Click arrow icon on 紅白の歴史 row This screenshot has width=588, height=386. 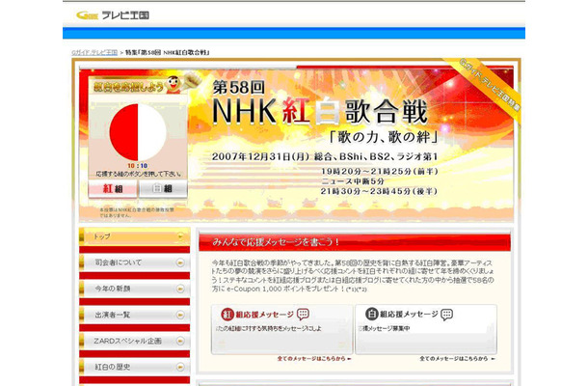click(x=180, y=367)
